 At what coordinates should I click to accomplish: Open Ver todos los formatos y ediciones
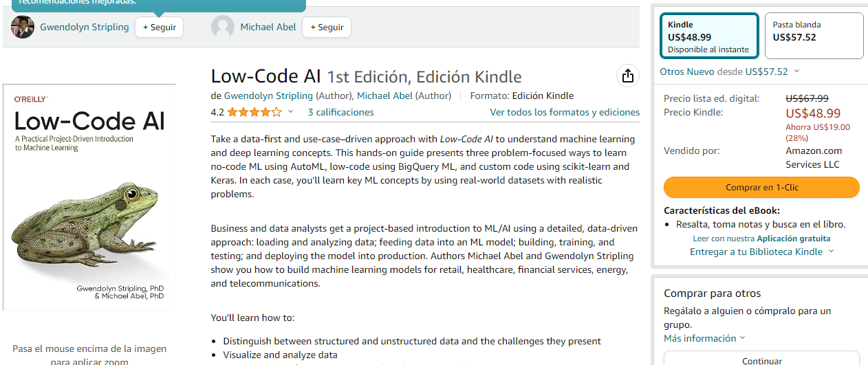[564, 112]
